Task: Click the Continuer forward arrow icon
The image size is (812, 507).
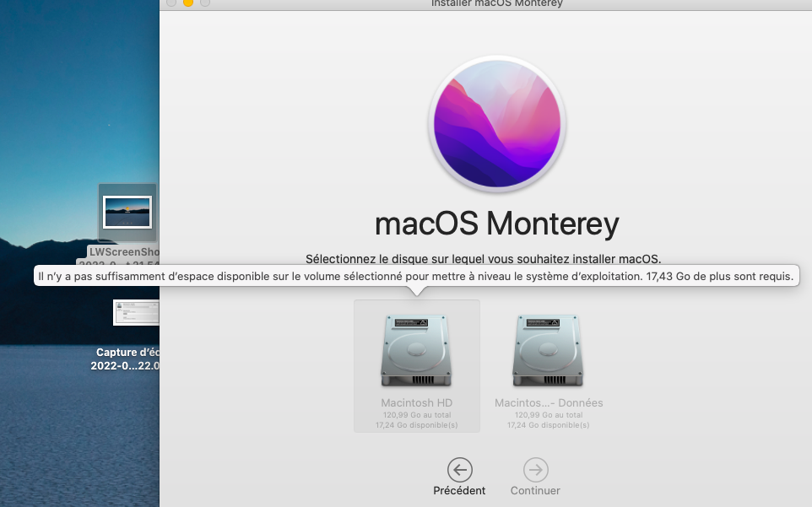Action: 535,470
